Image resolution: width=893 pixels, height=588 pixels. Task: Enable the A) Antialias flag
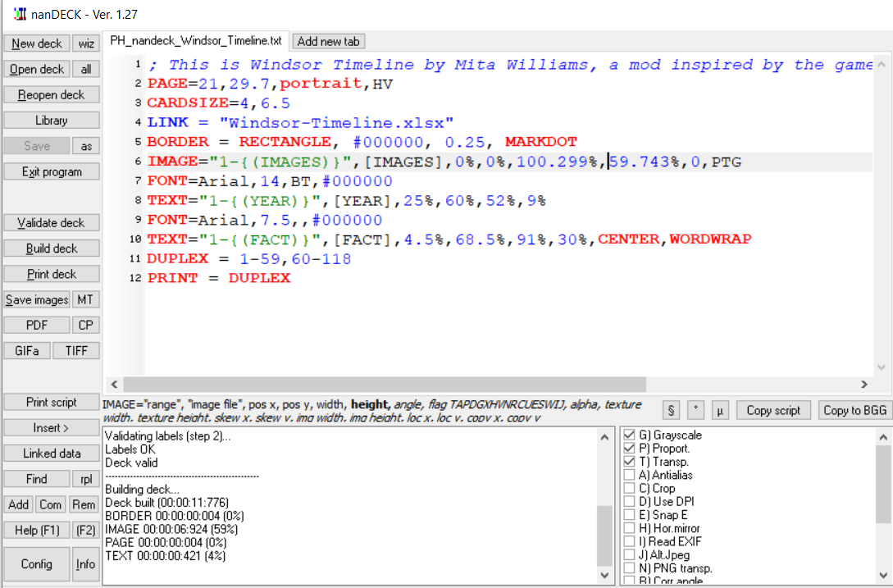[631, 475]
